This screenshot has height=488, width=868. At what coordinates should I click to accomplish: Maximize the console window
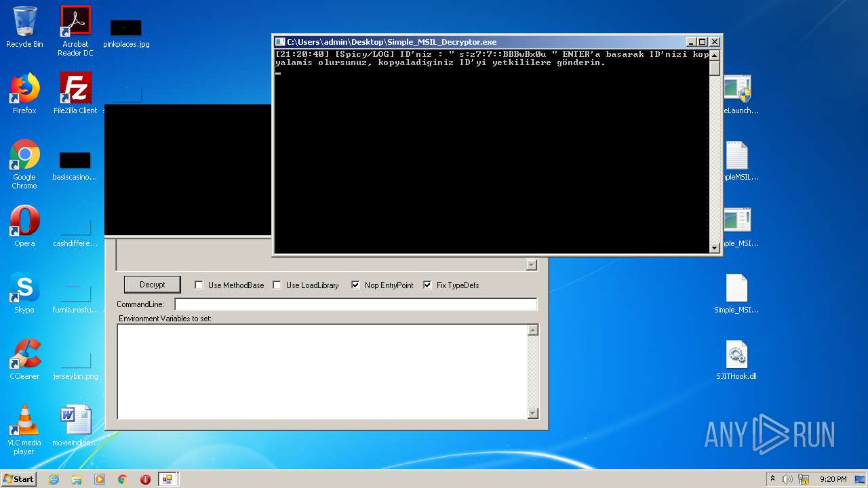click(x=702, y=42)
